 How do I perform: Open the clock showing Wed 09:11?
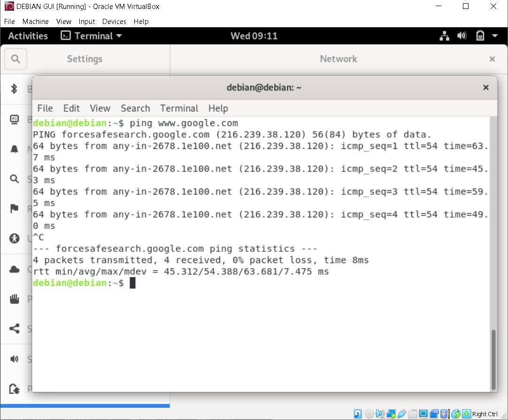[x=254, y=36]
